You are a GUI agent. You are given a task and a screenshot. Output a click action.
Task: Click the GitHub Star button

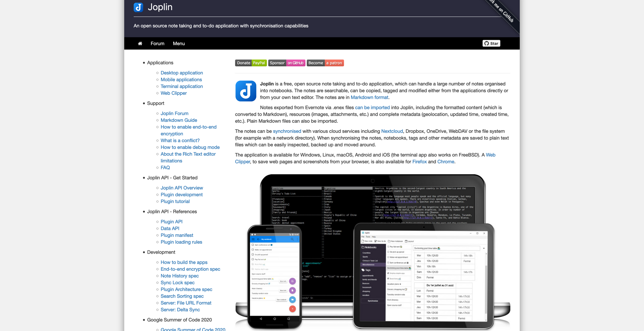[491, 44]
